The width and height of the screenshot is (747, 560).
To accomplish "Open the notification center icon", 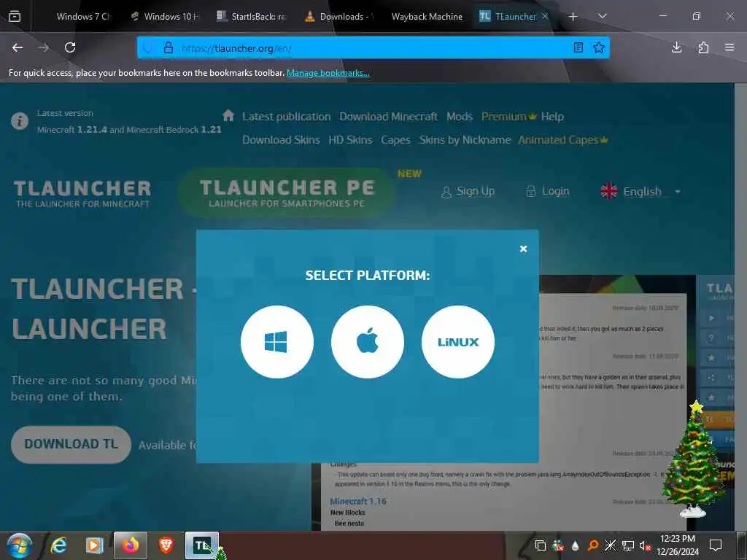I will [716, 545].
